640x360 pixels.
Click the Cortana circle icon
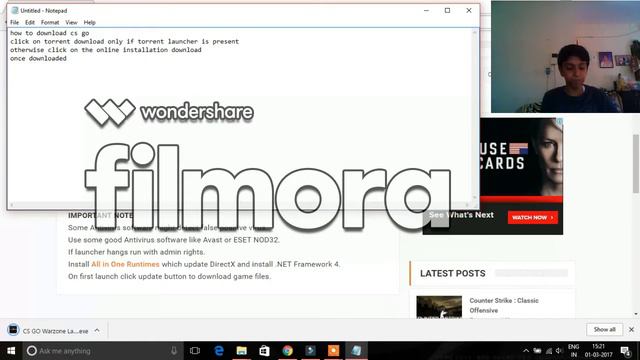point(31,351)
